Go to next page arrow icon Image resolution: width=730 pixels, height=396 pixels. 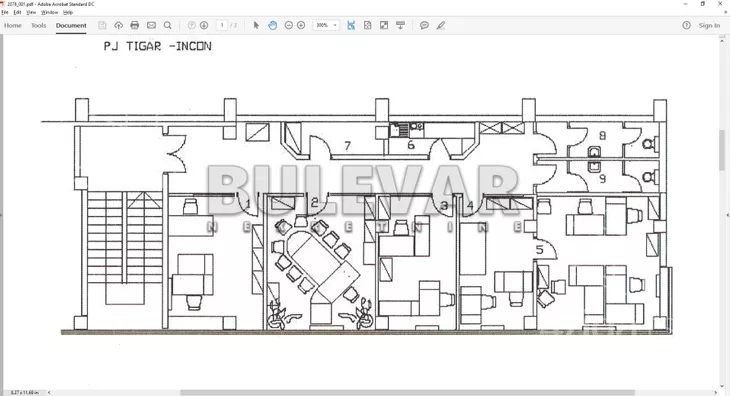pyautogui.click(x=204, y=25)
